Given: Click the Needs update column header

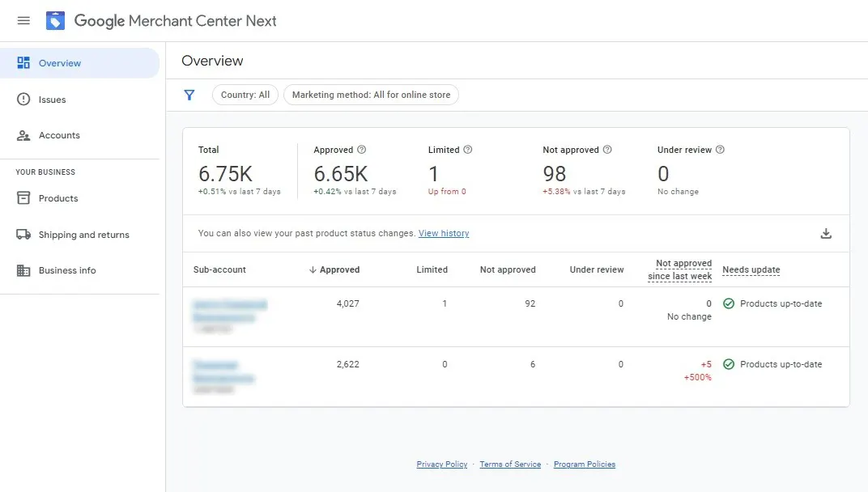Looking at the screenshot, I should pos(751,269).
